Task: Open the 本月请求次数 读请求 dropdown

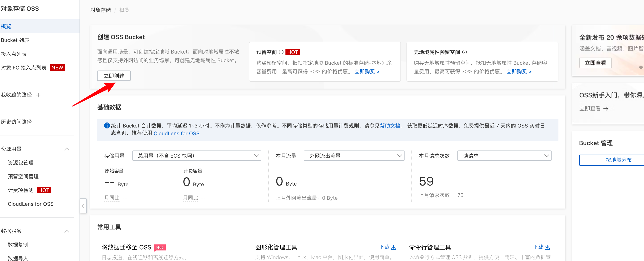Action: click(x=504, y=155)
